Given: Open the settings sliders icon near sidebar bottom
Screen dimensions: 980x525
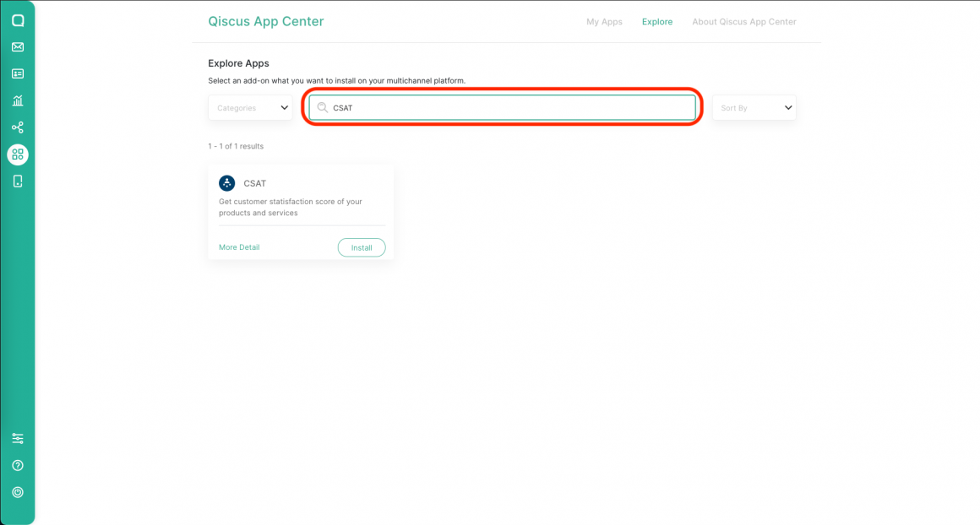Looking at the screenshot, I should [17, 438].
